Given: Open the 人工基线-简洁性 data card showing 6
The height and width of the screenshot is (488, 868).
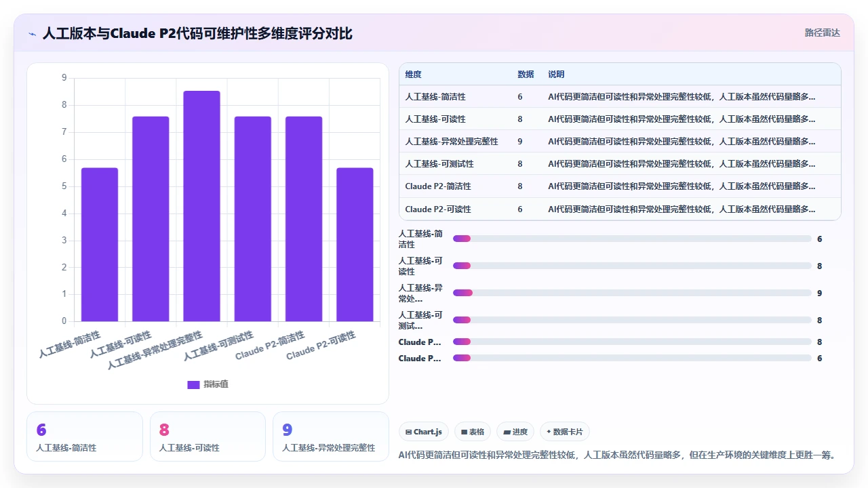Looking at the screenshot, I should (85, 436).
